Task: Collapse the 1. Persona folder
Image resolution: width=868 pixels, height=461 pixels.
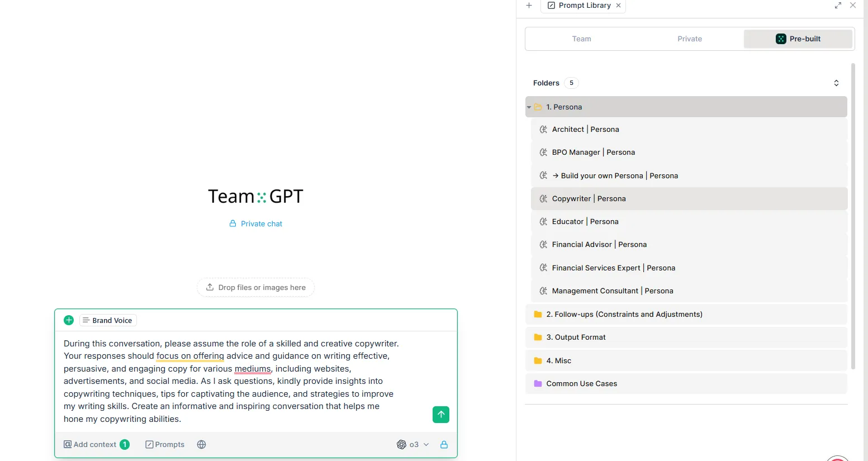Action: pyautogui.click(x=686, y=107)
